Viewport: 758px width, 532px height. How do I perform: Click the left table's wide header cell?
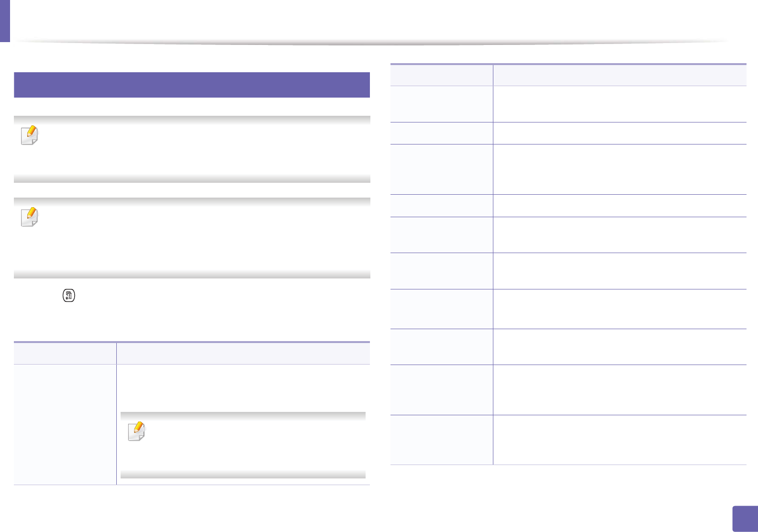[x=243, y=354]
